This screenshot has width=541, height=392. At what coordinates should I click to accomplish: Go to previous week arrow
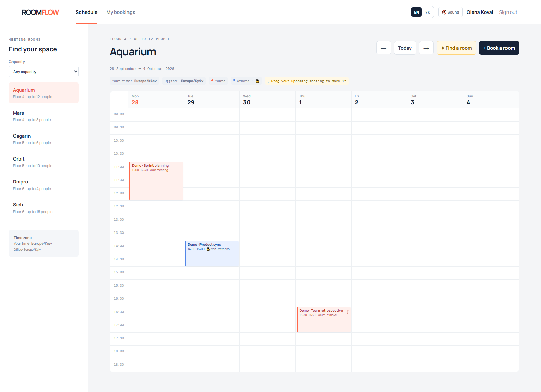[384, 48]
